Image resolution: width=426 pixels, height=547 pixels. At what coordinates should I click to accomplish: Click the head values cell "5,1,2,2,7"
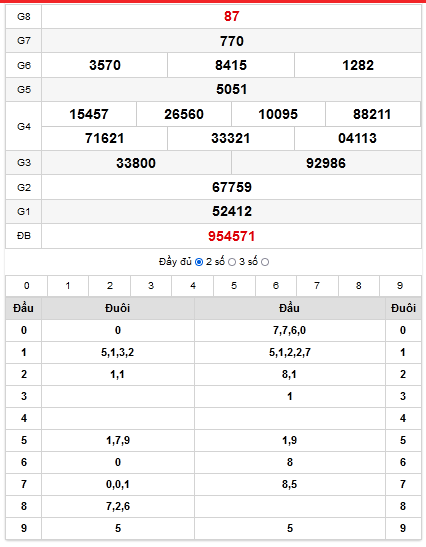290,352
